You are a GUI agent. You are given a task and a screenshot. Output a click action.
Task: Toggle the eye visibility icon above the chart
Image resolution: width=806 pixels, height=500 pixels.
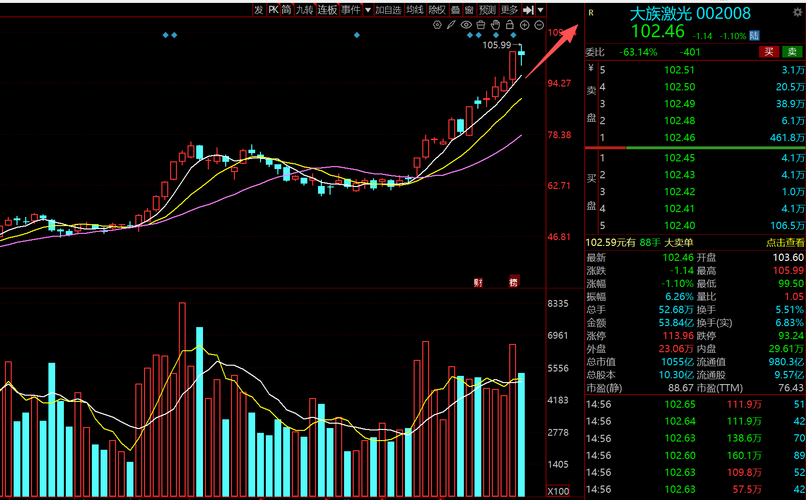(x=466, y=25)
